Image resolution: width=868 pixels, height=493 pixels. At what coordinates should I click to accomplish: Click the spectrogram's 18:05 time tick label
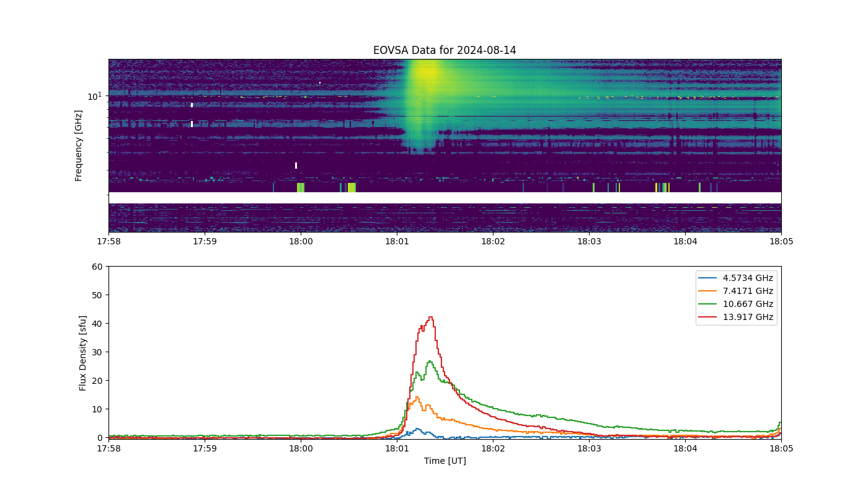(x=781, y=241)
